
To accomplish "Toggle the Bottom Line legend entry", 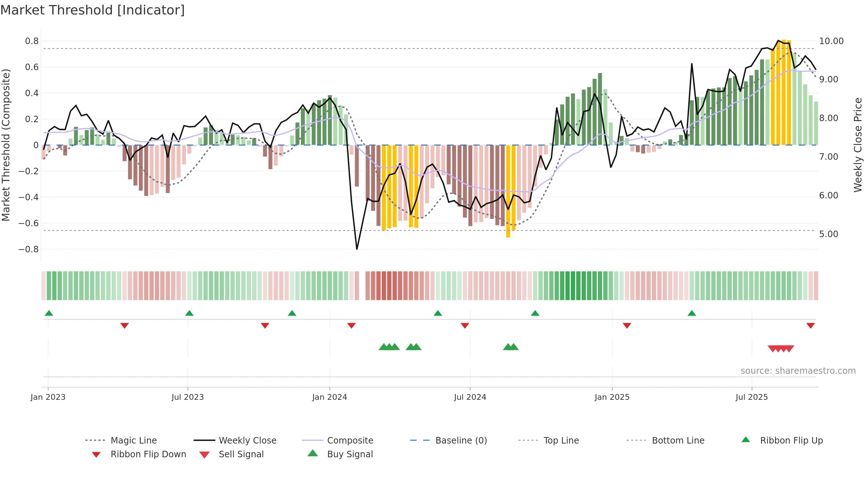I will (665, 440).
